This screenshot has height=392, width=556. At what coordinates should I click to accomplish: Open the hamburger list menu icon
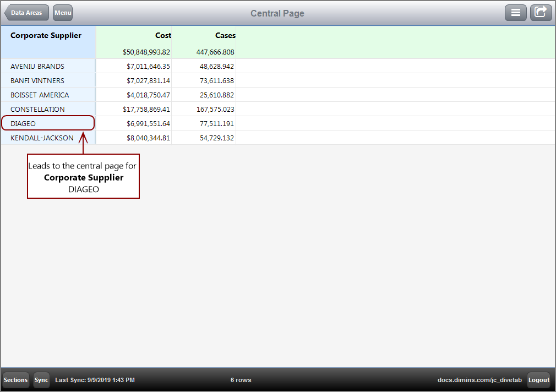[516, 13]
